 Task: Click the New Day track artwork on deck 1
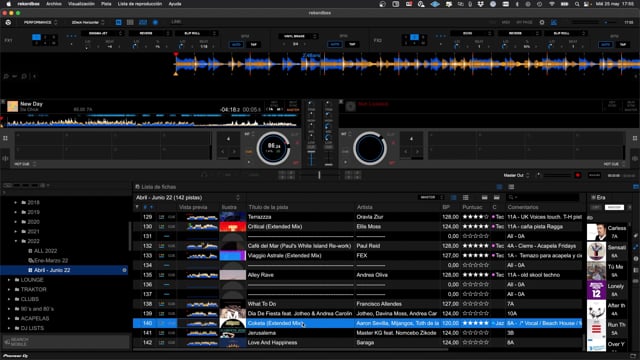tap(13, 106)
